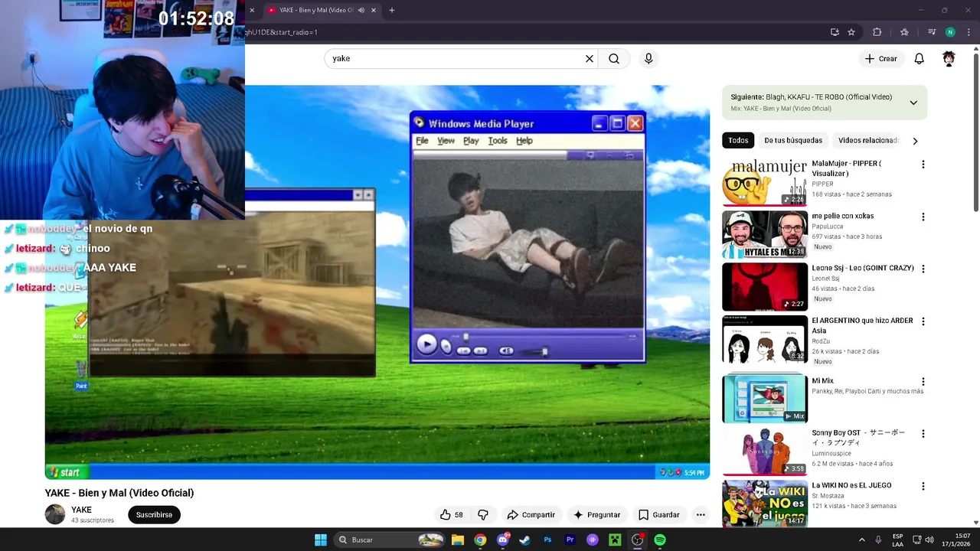Screen dimensions: 980x551
Task: Mute the YAKE tab via speaker icon
Action: (361, 10)
